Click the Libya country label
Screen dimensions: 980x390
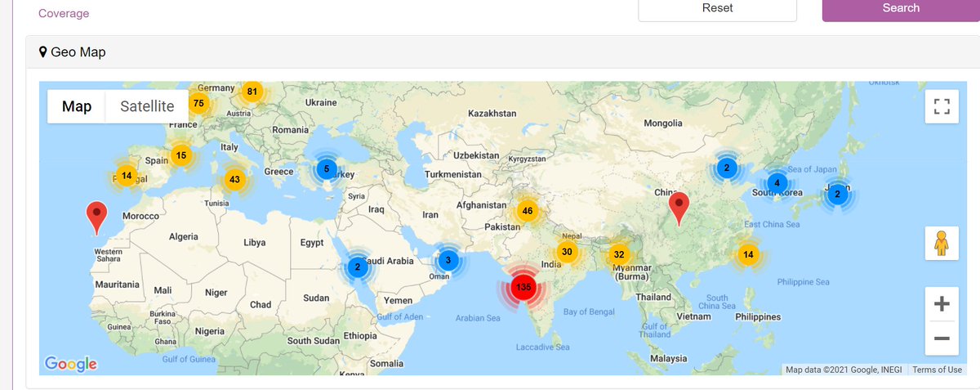click(x=254, y=243)
